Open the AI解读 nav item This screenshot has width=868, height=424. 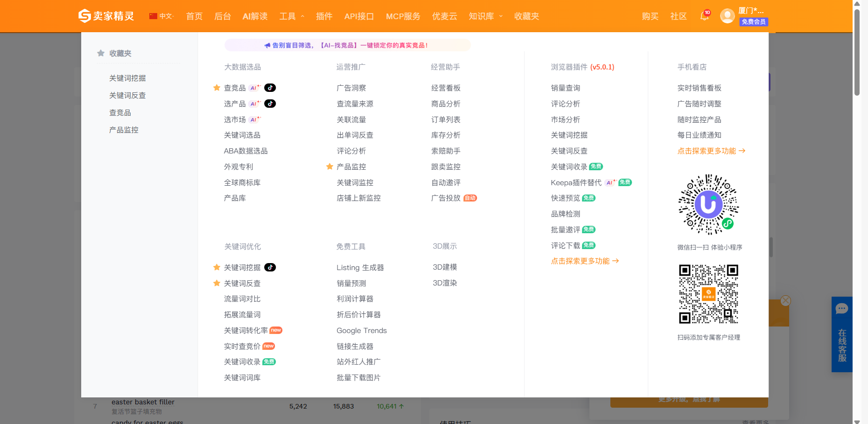255,16
